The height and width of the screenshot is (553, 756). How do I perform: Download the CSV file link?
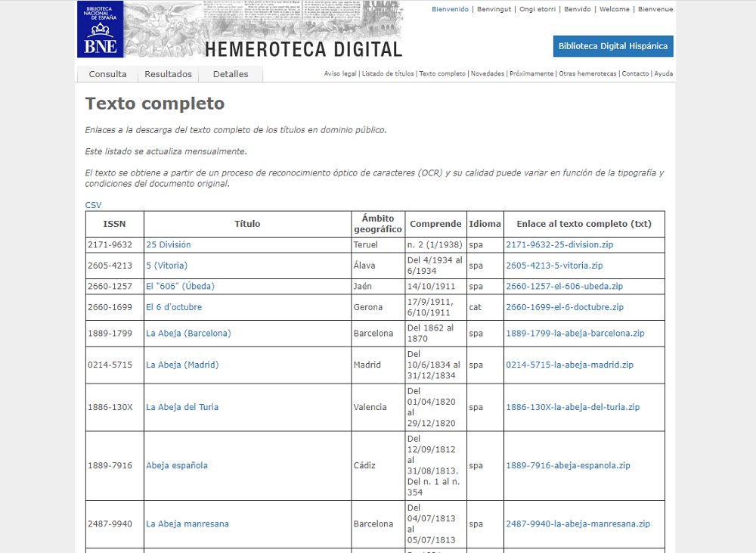point(93,205)
